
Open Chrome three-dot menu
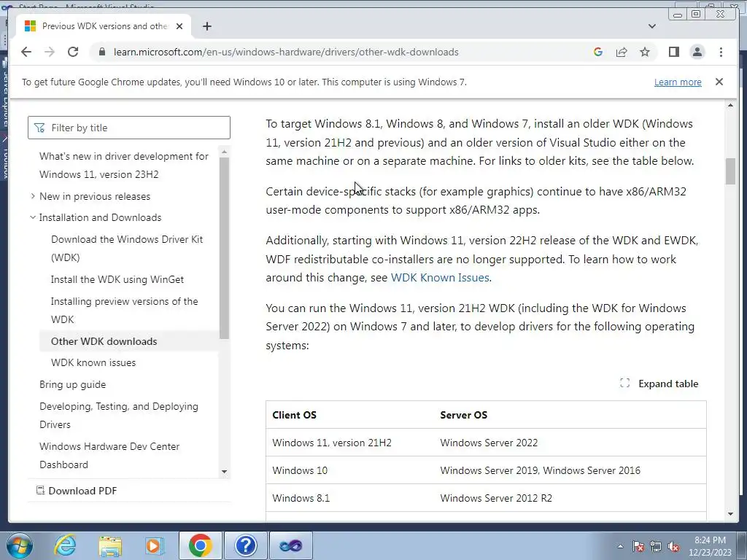pyautogui.click(x=721, y=52)
